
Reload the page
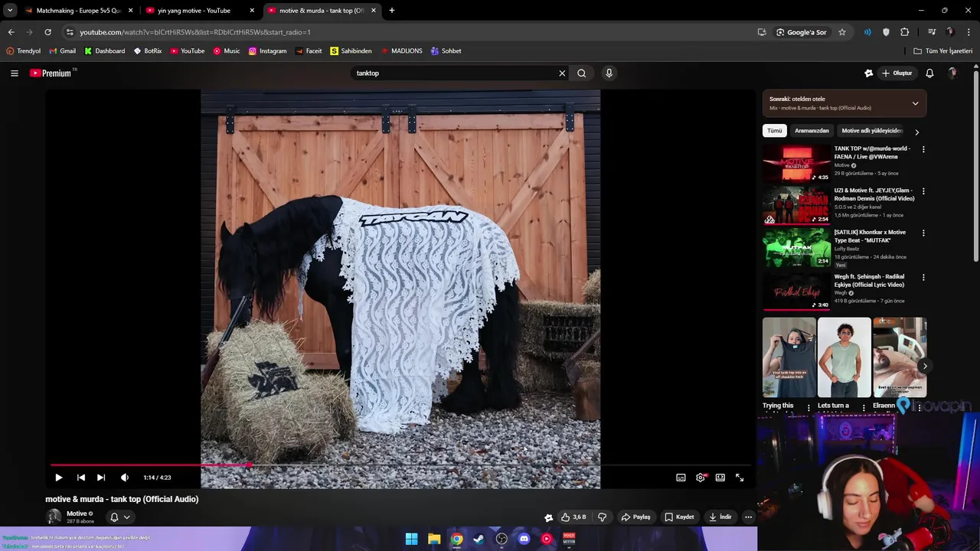tap(47, 32)
